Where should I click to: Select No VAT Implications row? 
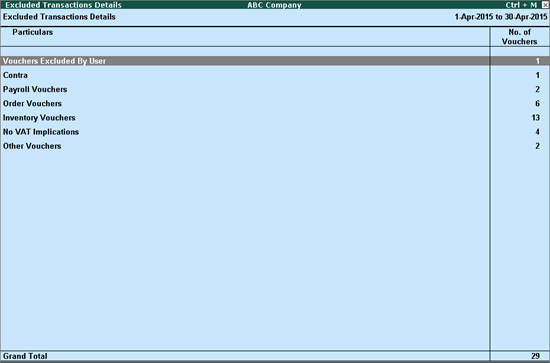tap(275, 132)
